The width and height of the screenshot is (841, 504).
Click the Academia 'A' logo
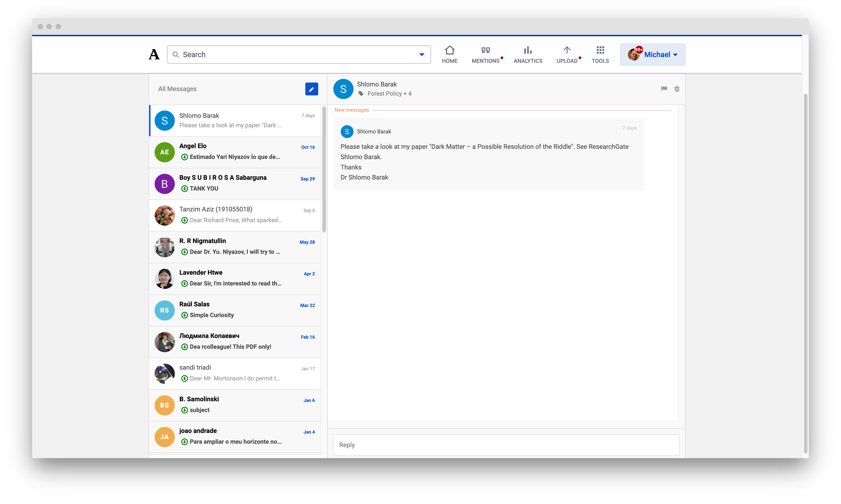coord(154,54)
